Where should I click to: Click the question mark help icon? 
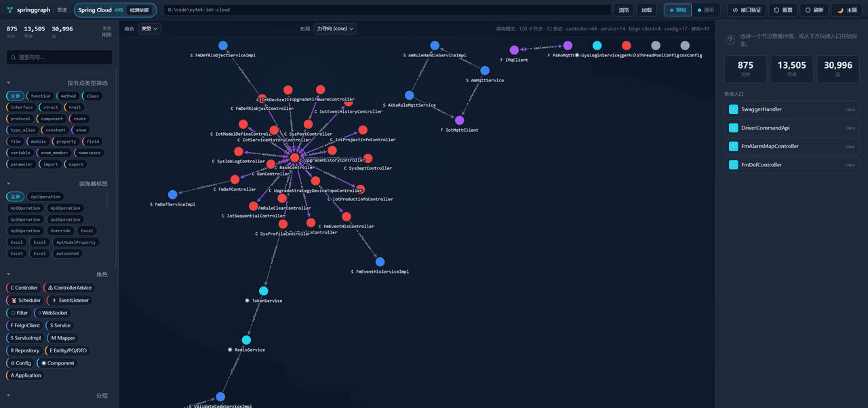tap(730, 40)
